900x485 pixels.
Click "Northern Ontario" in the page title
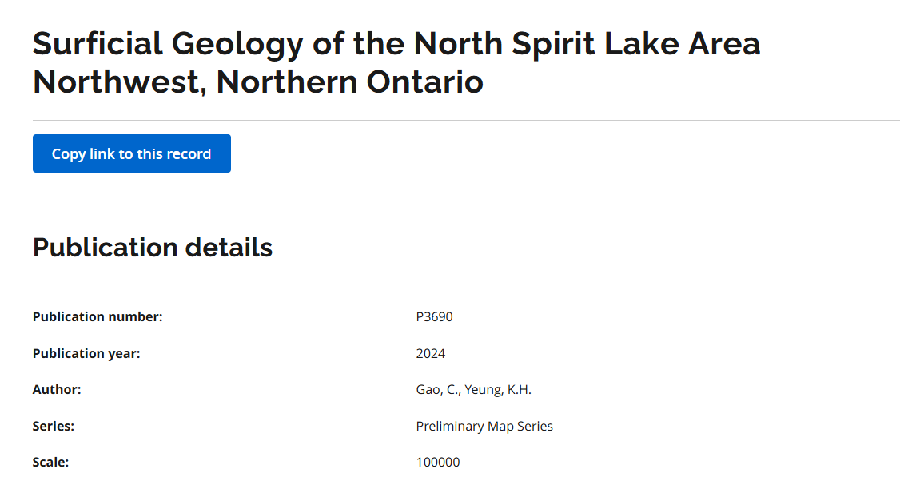pyautogui.click(x=350, y=81)
